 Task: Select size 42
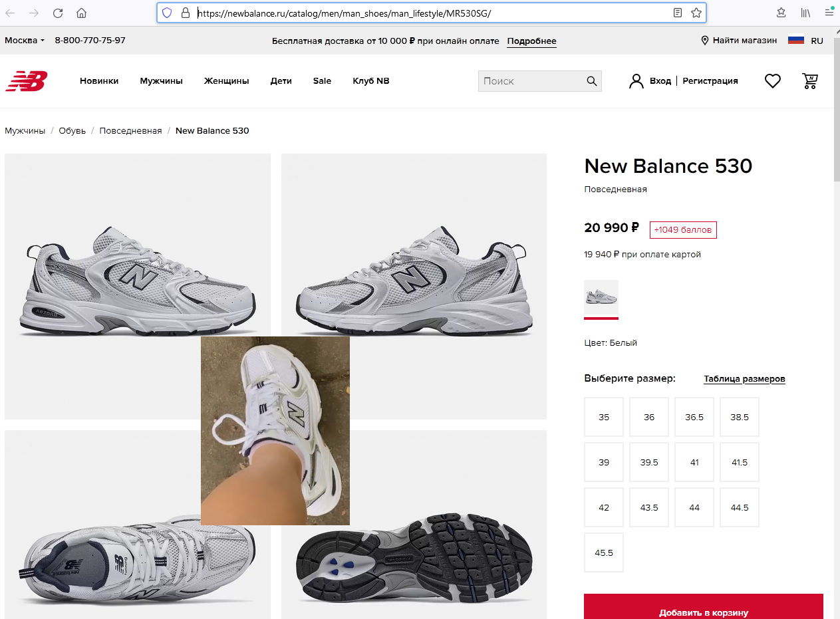[x=604, y=507]
